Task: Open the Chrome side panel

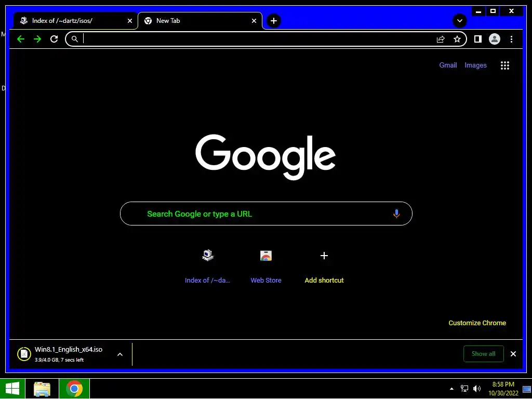Action: pos(478,39)
